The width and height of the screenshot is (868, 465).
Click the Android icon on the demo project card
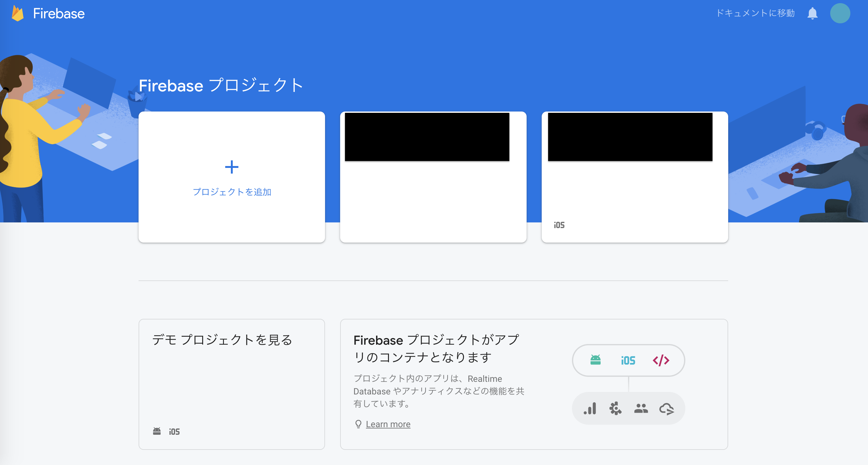pos(157,431)
